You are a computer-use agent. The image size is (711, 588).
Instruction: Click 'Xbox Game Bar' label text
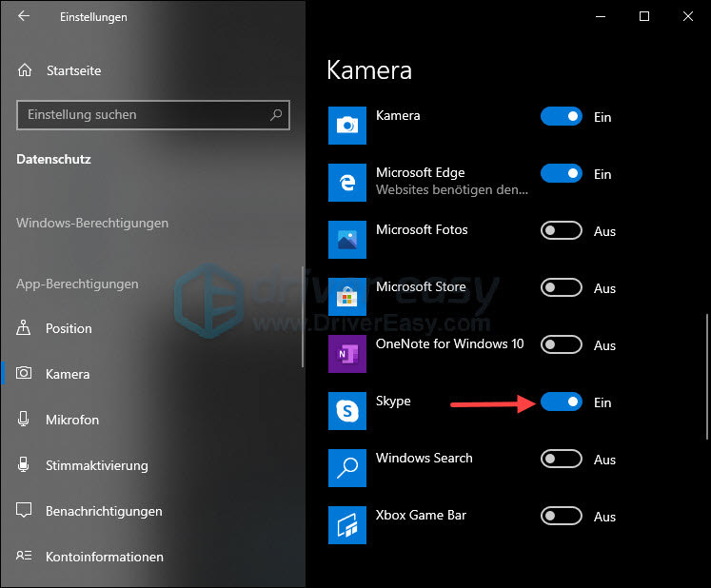tap(422, 515)
